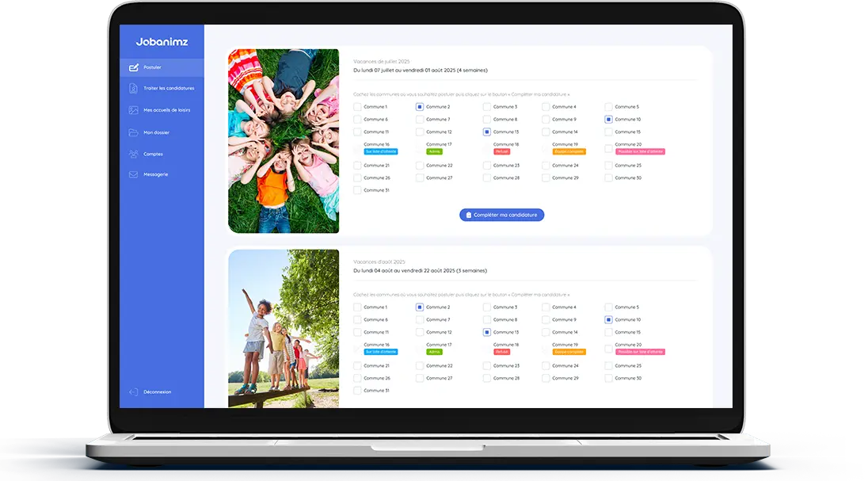Uncheck Commune 10 in August vacation section
Screen dimensions: 868x481
[608, 320]
